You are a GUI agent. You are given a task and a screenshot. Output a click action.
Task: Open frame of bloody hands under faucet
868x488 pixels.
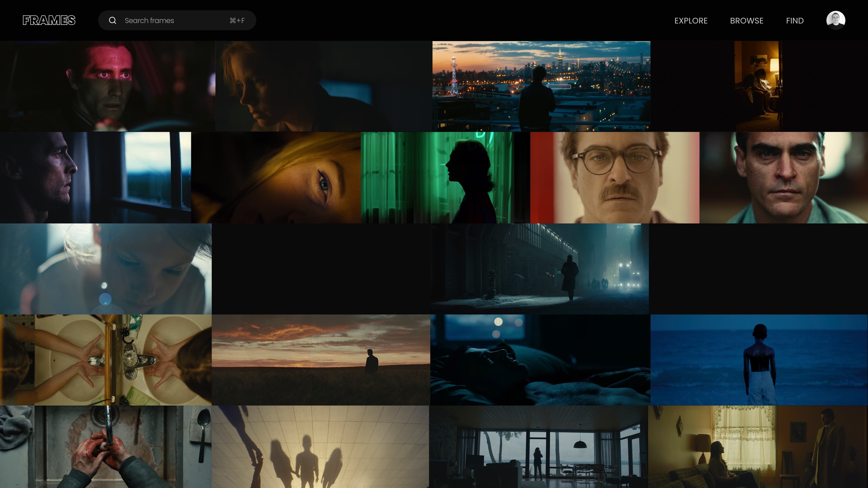pyautogui.click(x=106, y=447)
